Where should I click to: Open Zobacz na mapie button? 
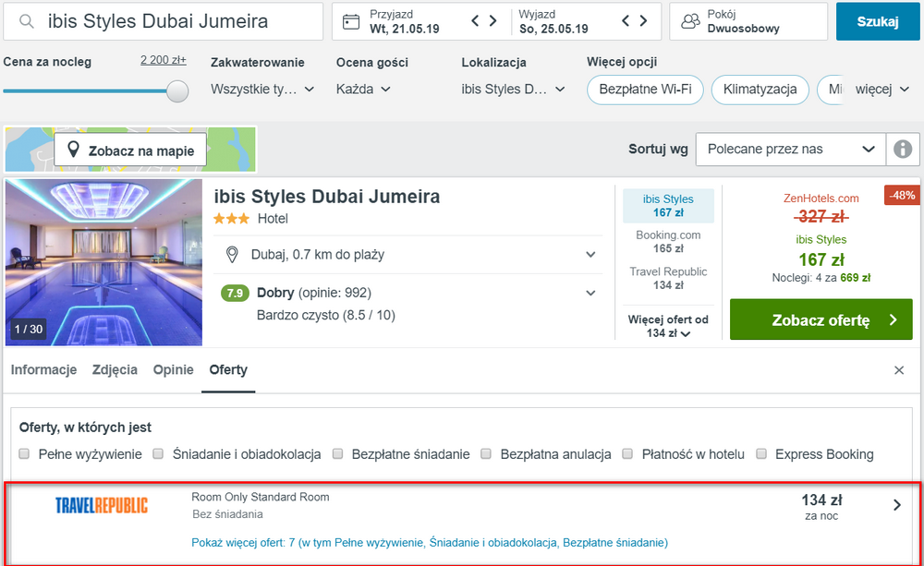point(130,151)
